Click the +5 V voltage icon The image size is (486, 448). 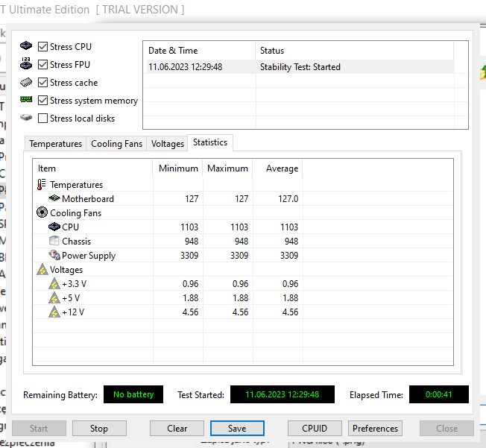tap(54, 297)
